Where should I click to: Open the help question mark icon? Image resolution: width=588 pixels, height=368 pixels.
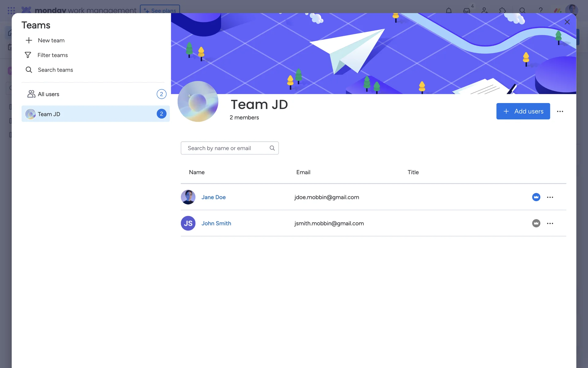coord(541,10)
